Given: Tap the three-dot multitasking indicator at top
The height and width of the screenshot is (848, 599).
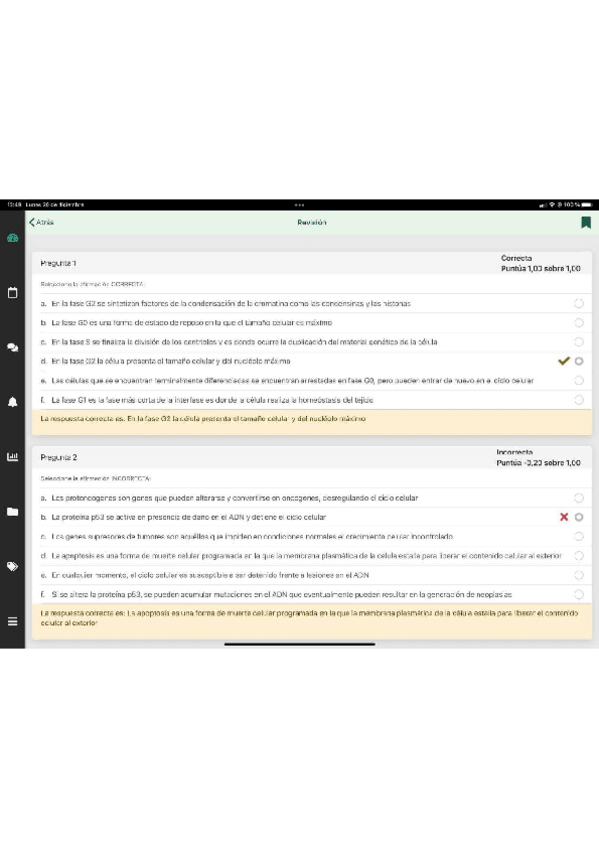Looking at the screenshot, I should 300,205.
